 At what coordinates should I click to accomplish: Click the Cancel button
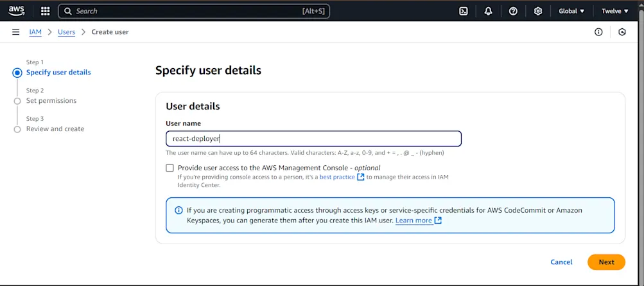click(561, 262)
